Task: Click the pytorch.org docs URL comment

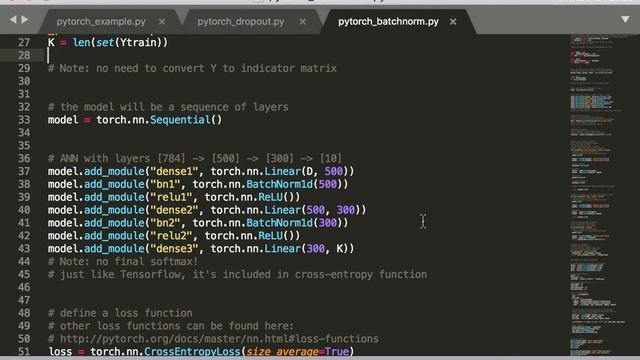Action: click(213, 339)
